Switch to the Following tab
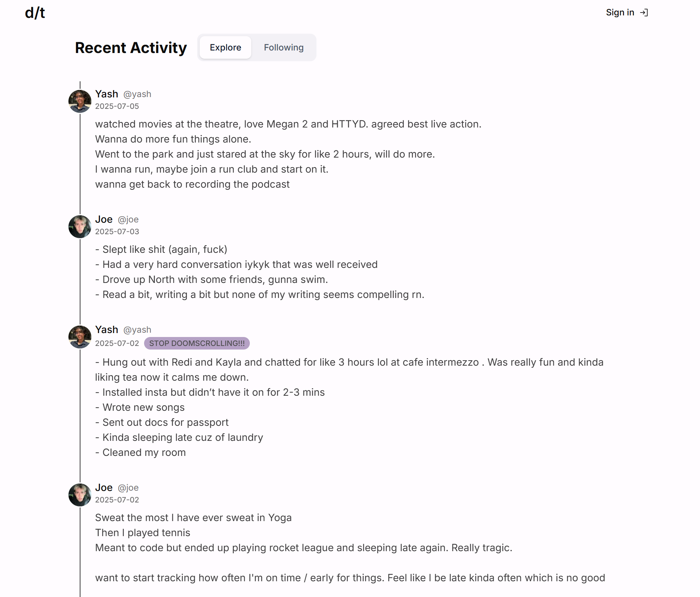The image size is (700, 597). coord(284,47)
